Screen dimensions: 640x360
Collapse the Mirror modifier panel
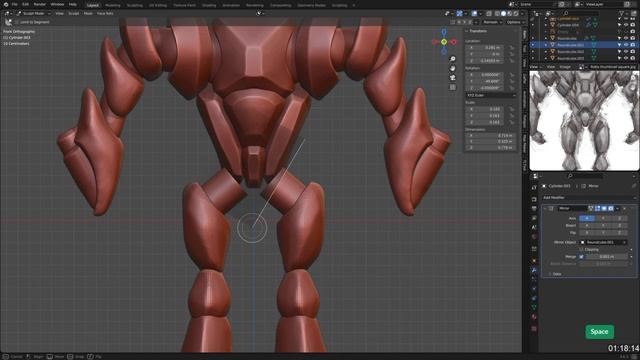(x=545, y=209)
